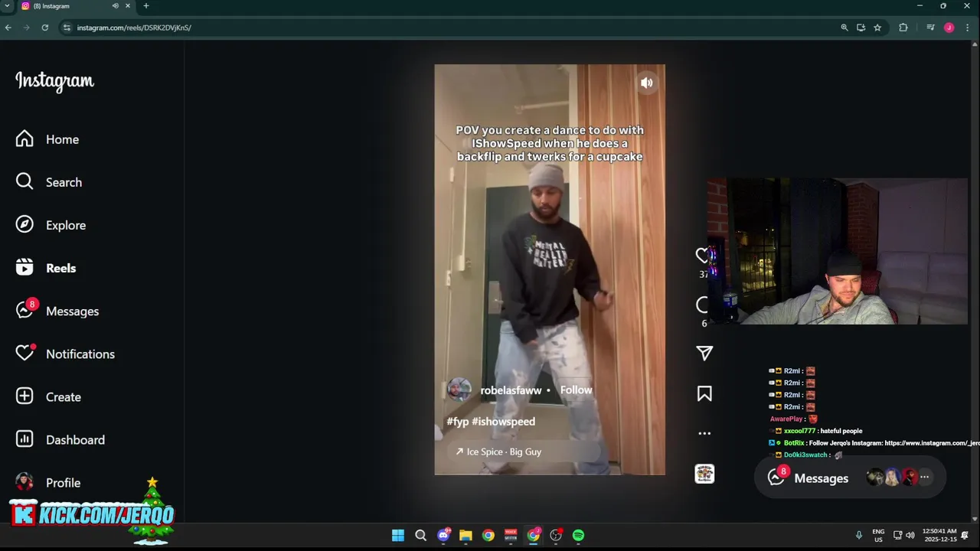This screenshot has width=980, height=551.
Task: Mute the reel with the speaker button
Action: tap(647, 83)
